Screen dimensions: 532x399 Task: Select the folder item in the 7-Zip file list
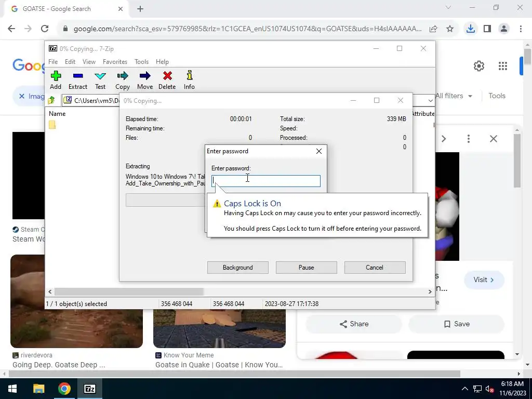coord(52,125)
